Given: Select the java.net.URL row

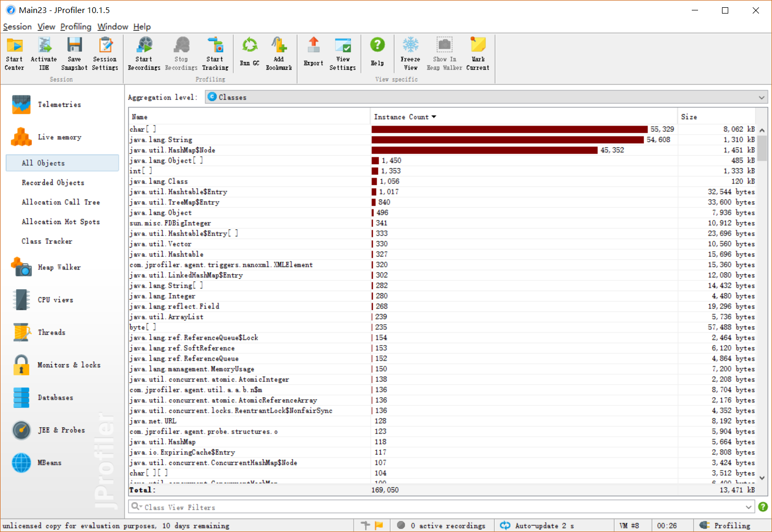Looking at the screenshot, I should [x=442, y=421].
